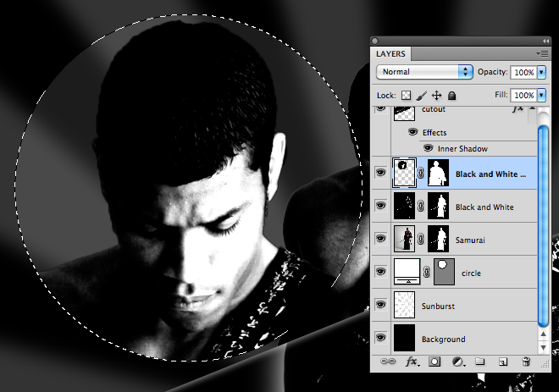Click the selected Black and White … layer thumbnail
Viewport: 559px width, 392px height.
click(404, 173)
